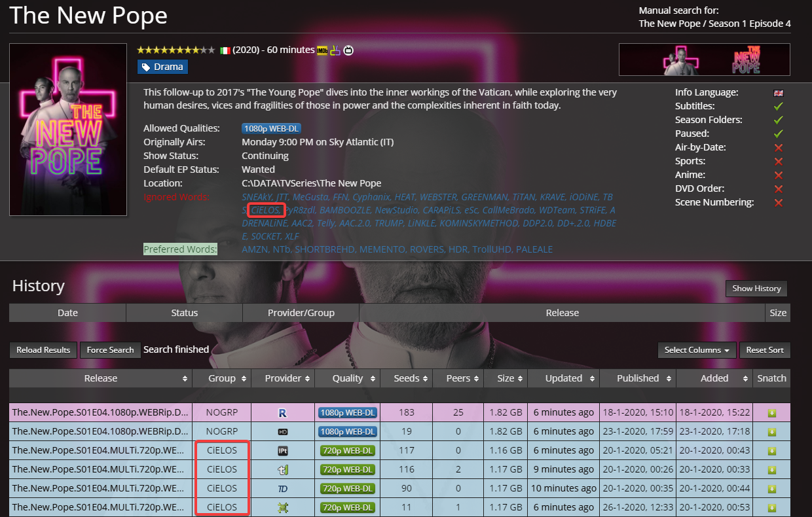Sort results by the Published column
Viewport: 812px width, 517px height.
pyautogui.click(x=638, y=378)
